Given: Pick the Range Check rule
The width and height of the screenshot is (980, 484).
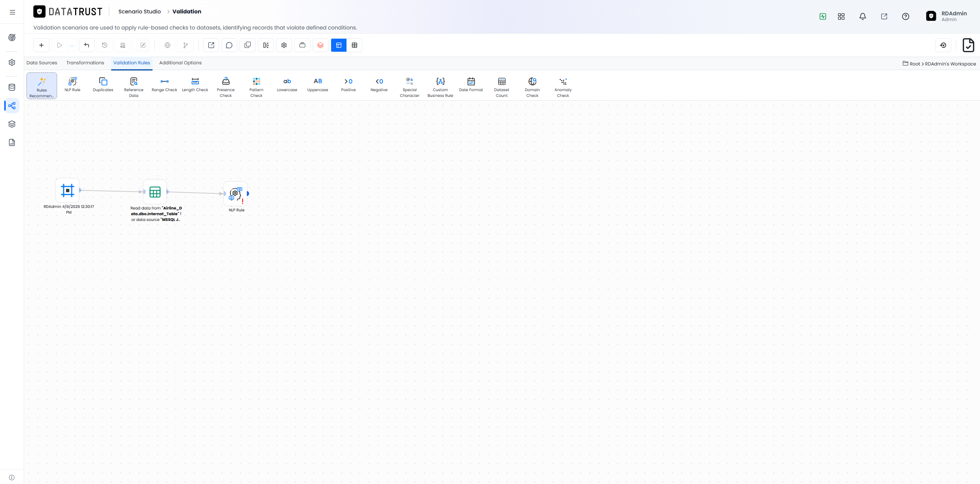Looking at the screenshot, I should (x=164, y=85).
